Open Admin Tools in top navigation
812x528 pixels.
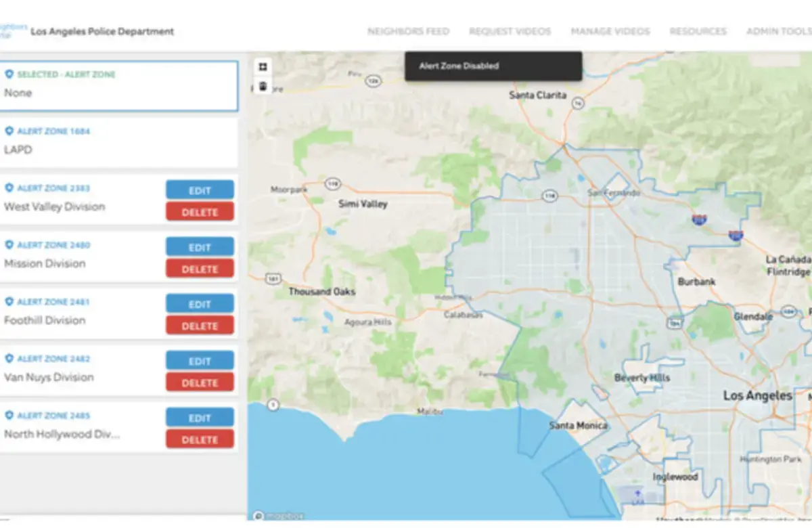779,31
